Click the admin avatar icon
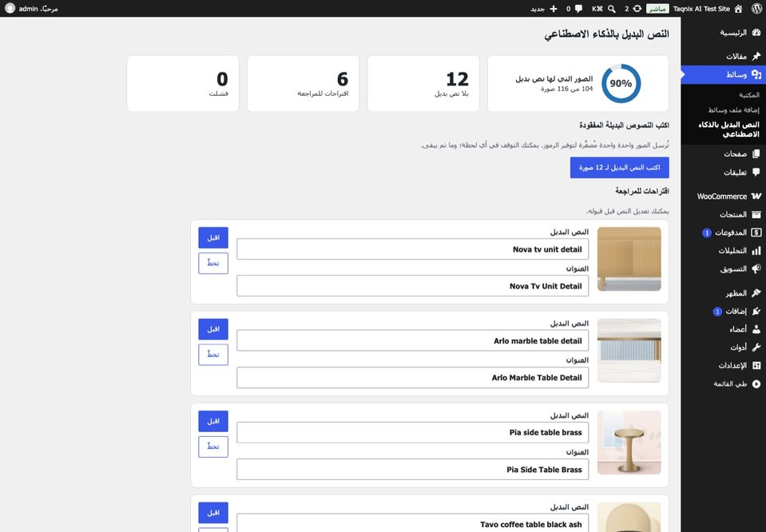The width and height of the screenshot is (766, 532). tap(10, 8)
